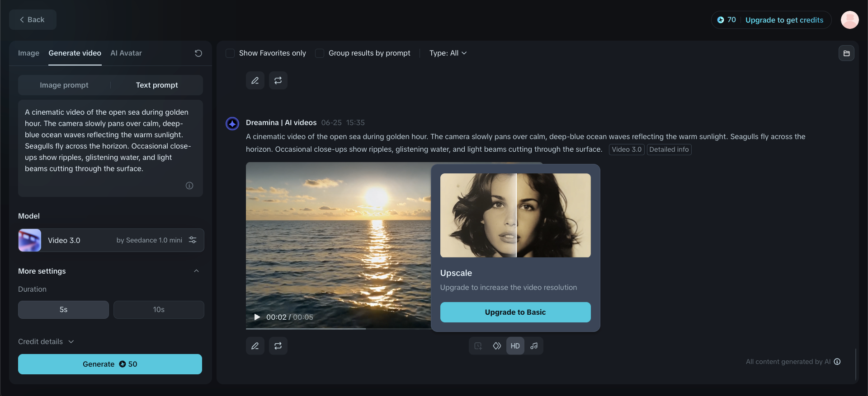The width and height of the screenshot is (868, 396).
Task: Select the 5s duration option
Action: tap(63, 310)
